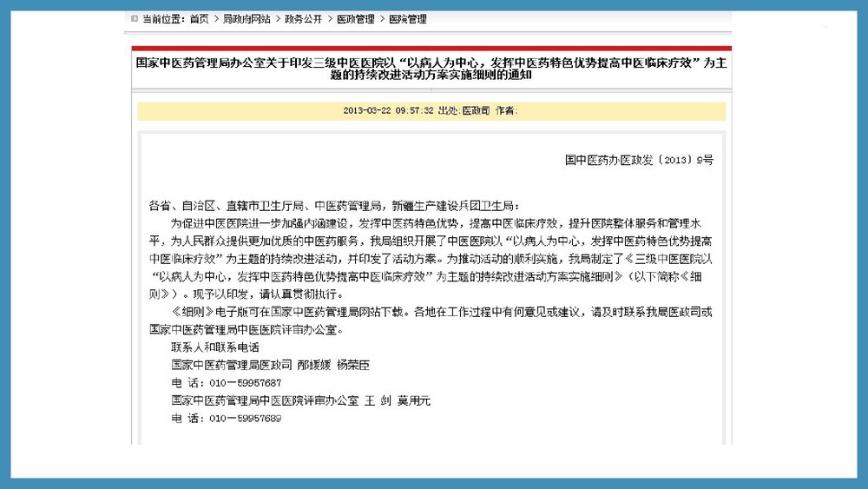
Task: Click the 出处:医政司 source label
Action: [x=464, y=111]
